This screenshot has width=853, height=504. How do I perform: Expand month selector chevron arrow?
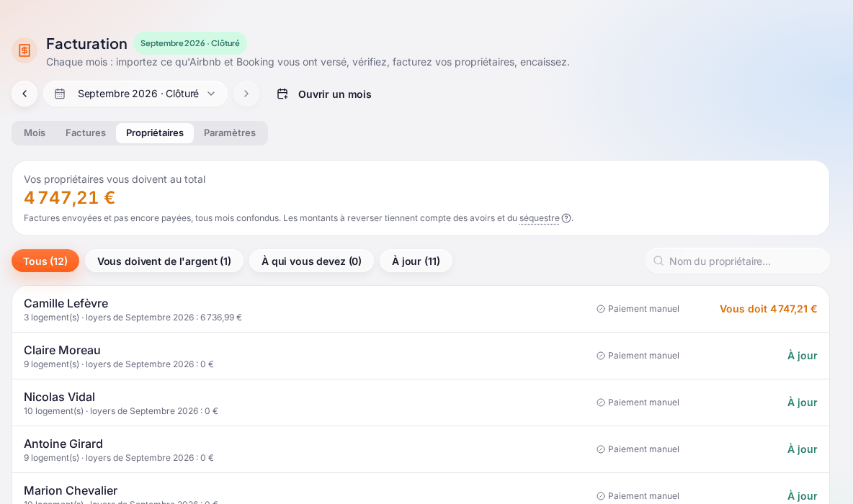pos(211,94)
